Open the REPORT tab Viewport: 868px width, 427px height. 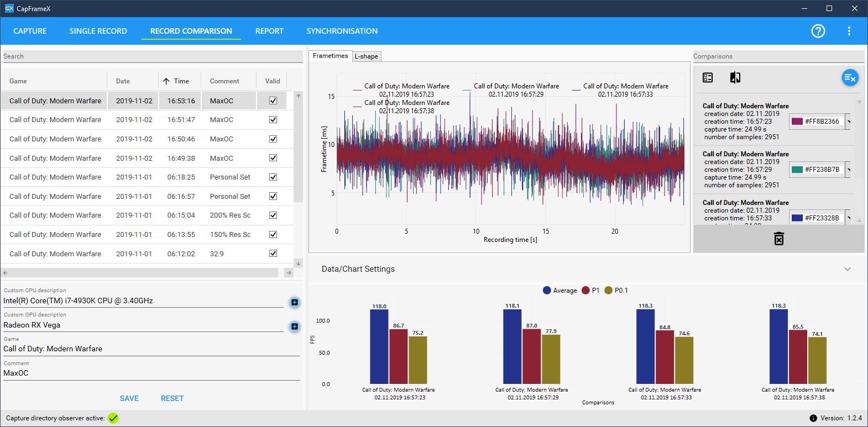pyautogui.click(x=269, y=31)
